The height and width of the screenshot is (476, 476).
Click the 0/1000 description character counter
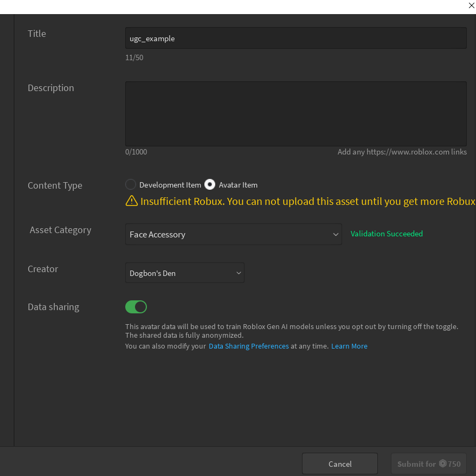point(136,152)
